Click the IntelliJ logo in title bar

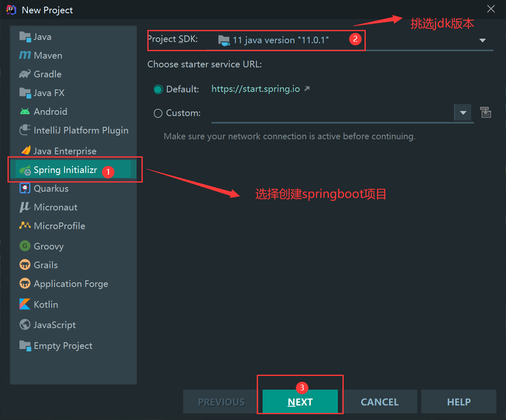[x=11, y=10]
